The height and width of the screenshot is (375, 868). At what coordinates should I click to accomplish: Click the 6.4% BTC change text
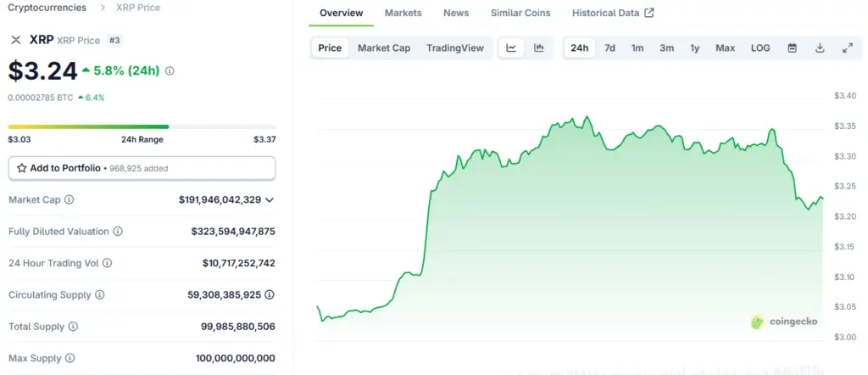tap(95, 98)
